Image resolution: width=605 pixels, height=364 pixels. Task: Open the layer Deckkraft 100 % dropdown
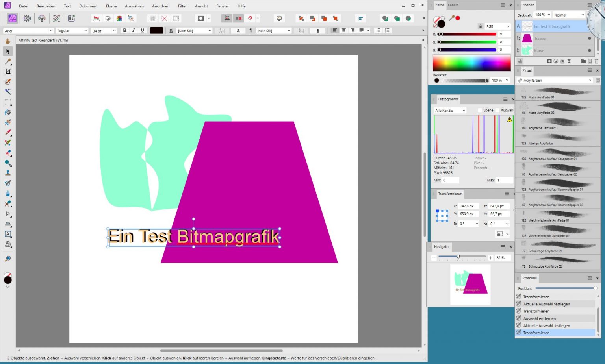pos(543,15)
